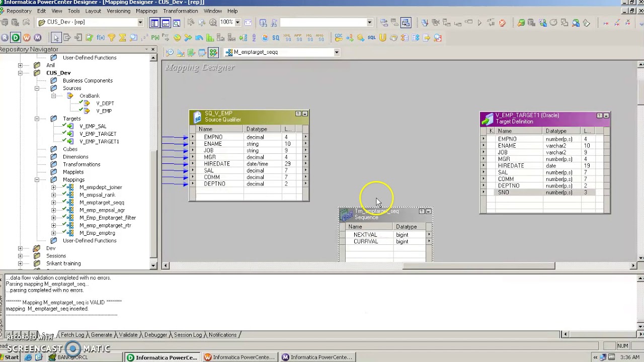Select the Lookup transformation icon

coord(133,38)
